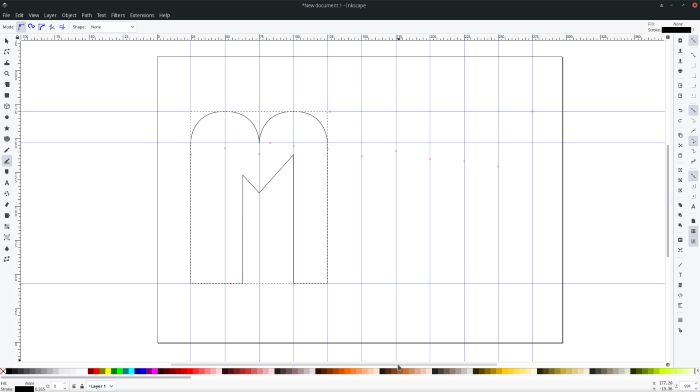The image size is (700, 392).
Task: Select the Paint bucket fill tool
Action: click(x=7, y=216)
